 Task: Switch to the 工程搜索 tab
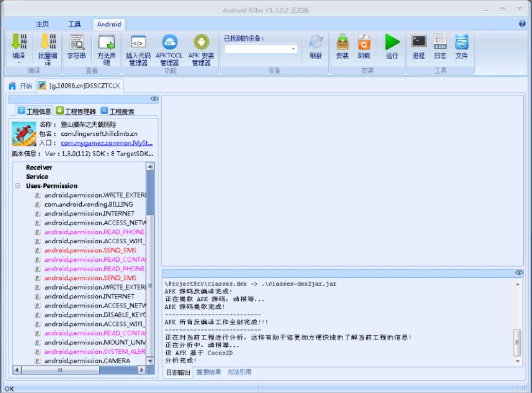pyautogui.click(x=118, y=111)
